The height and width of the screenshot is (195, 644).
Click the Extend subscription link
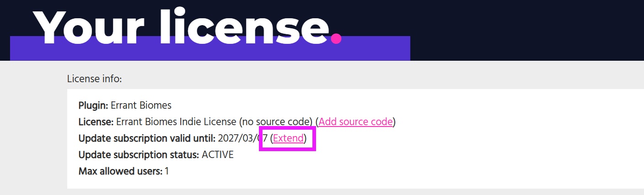288,138
